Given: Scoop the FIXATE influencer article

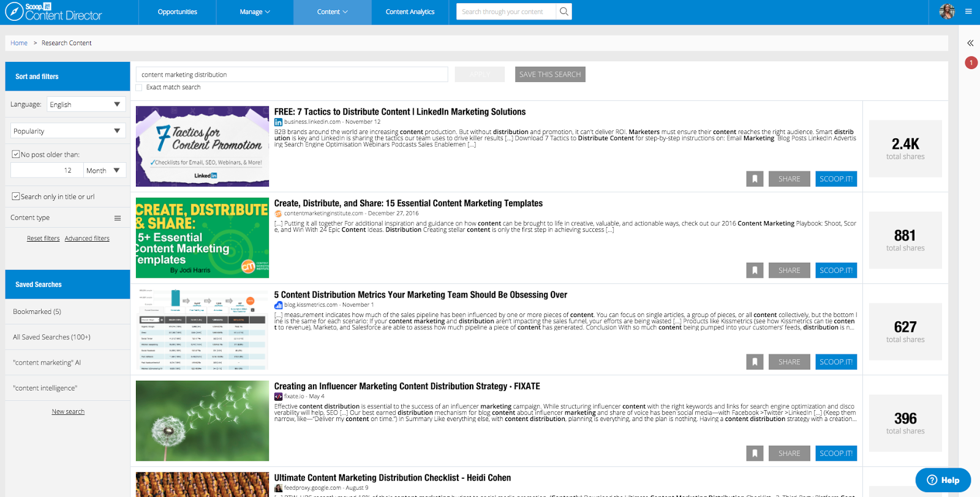Looking at the screenshot, I should point(836,453).
